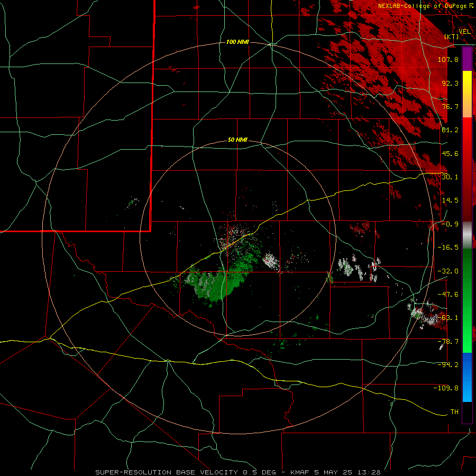The height and width of the screenshot is (476, 476).
Task: Click the 30.1 velocity scale value
Action: pyautogui.click(x=450, y=177)
